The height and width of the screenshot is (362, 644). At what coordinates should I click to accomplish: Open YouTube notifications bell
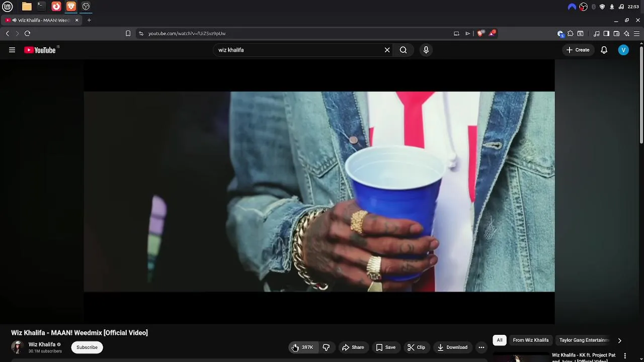(604, 50)
